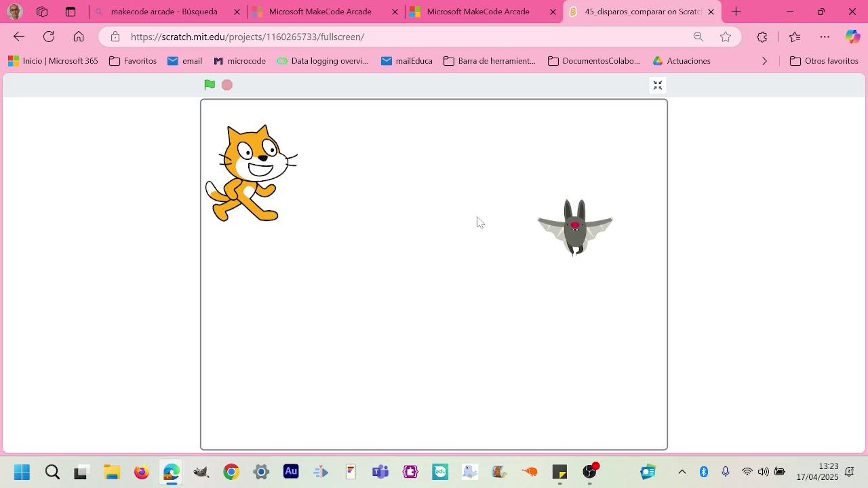Open the Favoritos bookmarks folder
This screenshot has height=488, width=868.
(x=133, y=61)
